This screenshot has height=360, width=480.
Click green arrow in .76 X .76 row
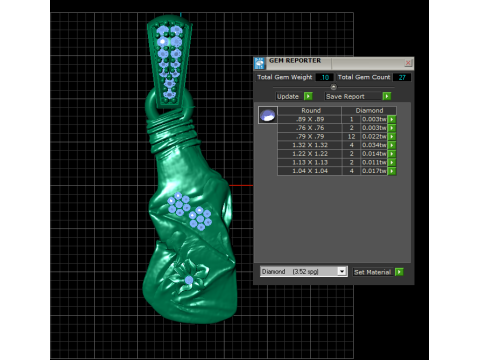[392, 128]
